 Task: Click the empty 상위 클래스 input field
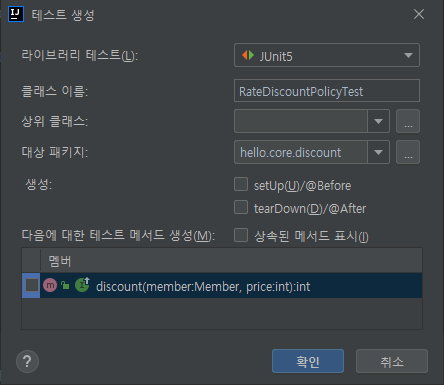click(301, 121)
